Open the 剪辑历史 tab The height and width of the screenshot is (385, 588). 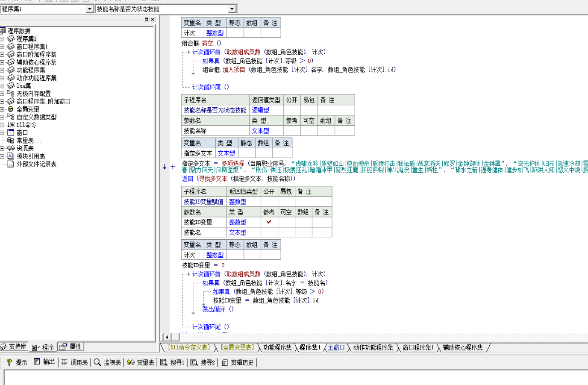[238, 362]
